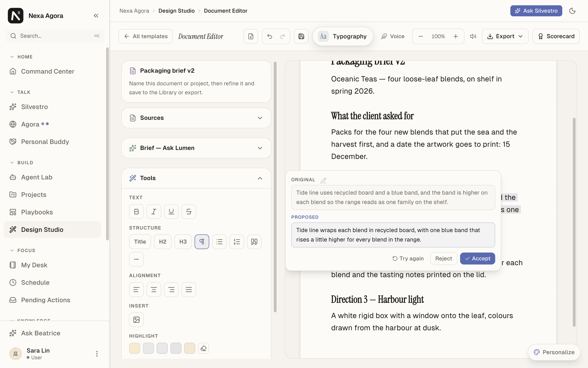Center align the text
This screenshot has height=368, width=588.
point(154,289)
